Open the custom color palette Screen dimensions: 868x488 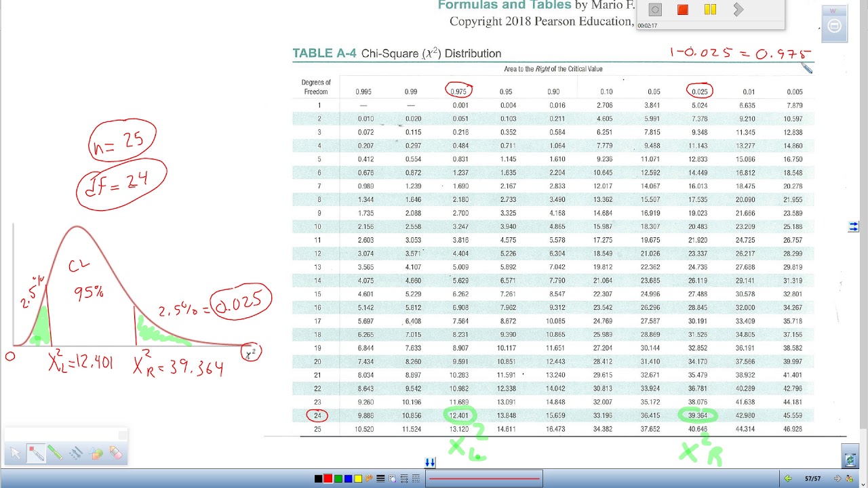[369, 479]
